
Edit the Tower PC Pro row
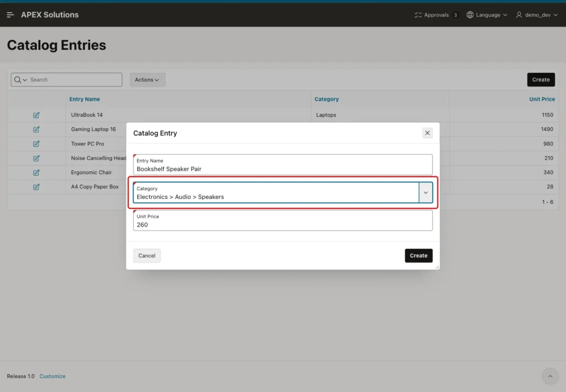(36, 144)
